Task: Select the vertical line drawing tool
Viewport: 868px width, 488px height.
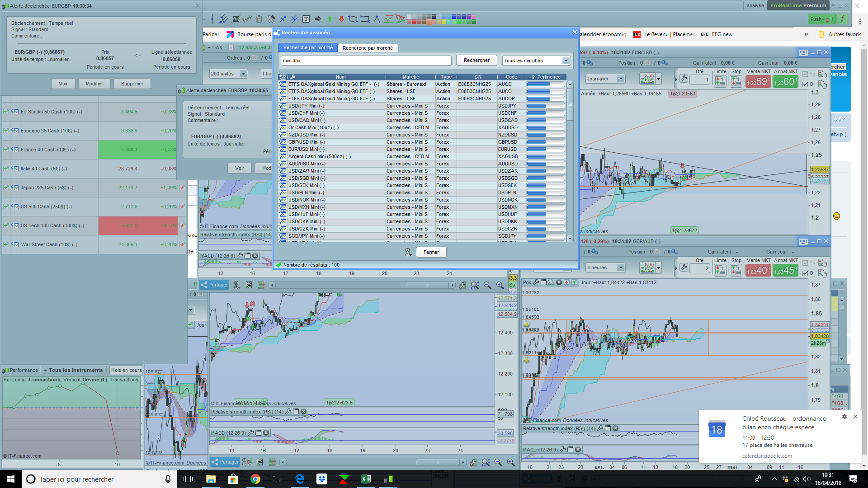Action: pos(212,19)
